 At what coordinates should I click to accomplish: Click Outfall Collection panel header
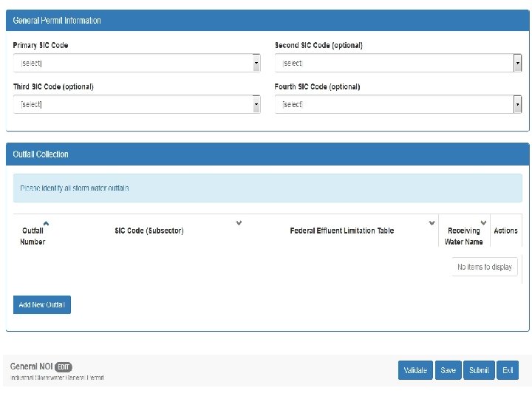(41, 154)
